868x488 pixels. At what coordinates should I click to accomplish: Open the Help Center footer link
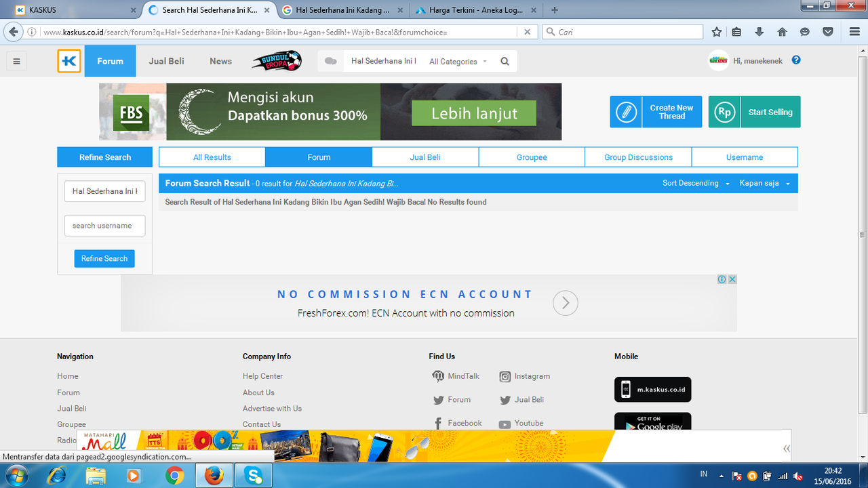tap(262, 376)
